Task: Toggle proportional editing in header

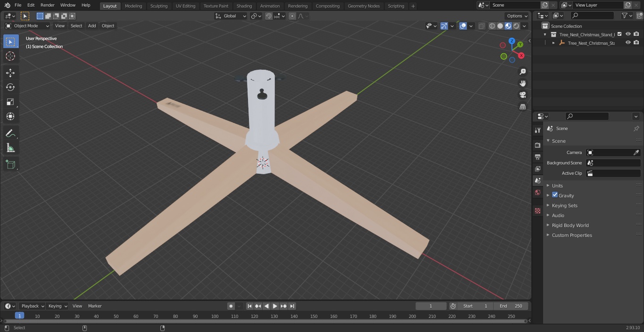Action: point(292,16)
